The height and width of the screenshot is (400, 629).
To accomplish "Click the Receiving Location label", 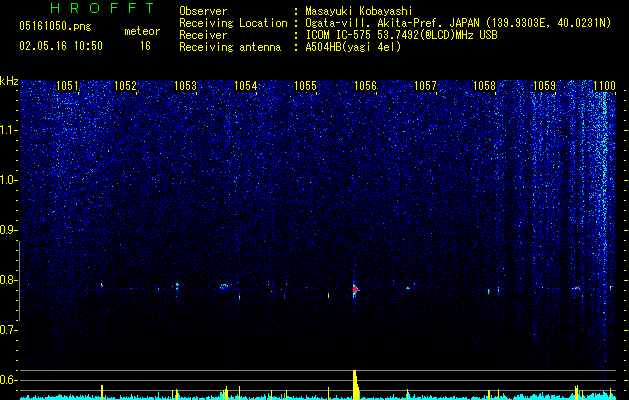I will click(233, 23).
